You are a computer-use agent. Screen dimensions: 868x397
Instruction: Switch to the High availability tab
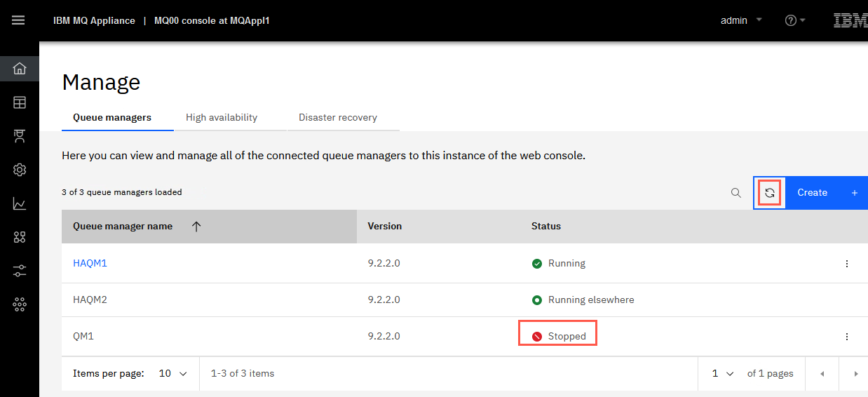tap(222, 117)
